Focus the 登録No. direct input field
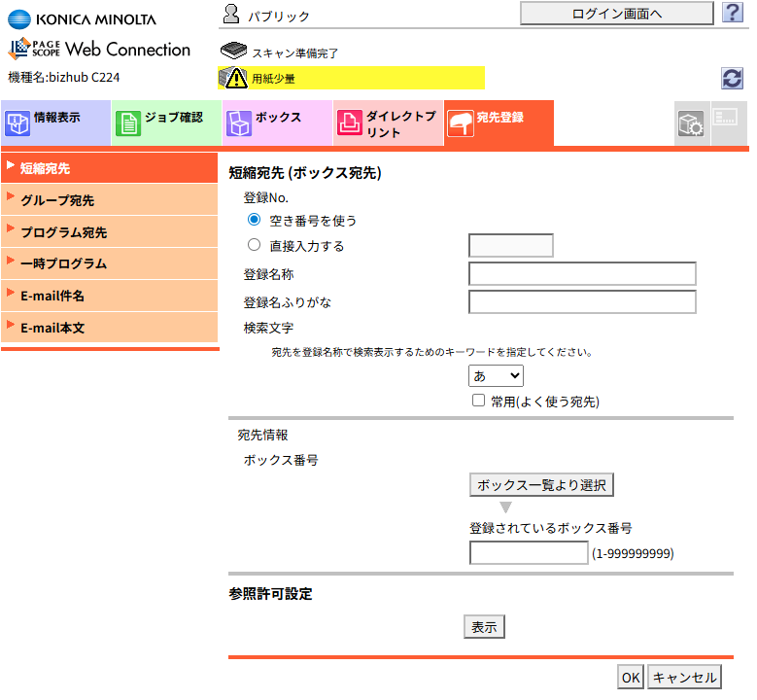757x700 pixels. tap(511, 245)
